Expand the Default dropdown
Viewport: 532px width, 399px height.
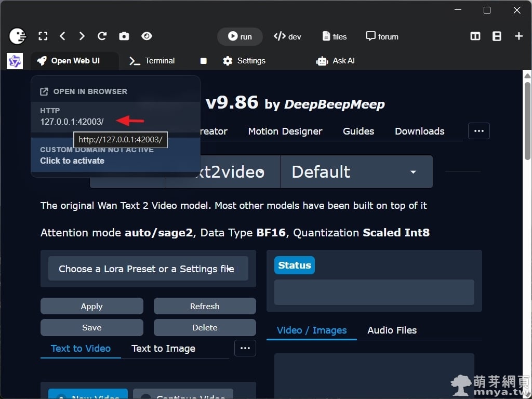pyautogui.click(x=356, y=172)
